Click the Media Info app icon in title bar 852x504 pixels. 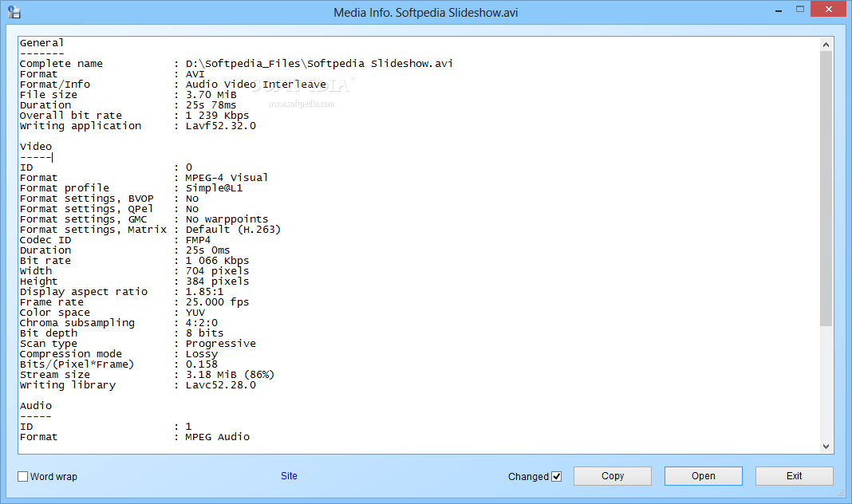click(14, 12)
